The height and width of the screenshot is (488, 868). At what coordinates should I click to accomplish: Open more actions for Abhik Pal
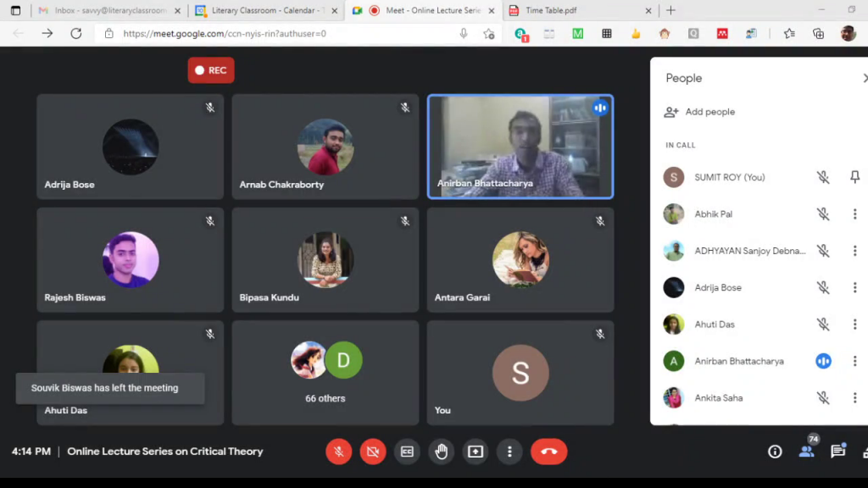pyautogui.click(x=854, y=214)
